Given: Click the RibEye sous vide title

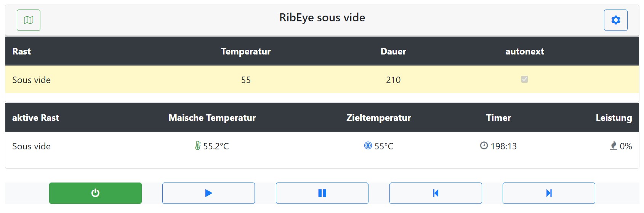Looking at the screenshot, I should [x=322, y=18].
